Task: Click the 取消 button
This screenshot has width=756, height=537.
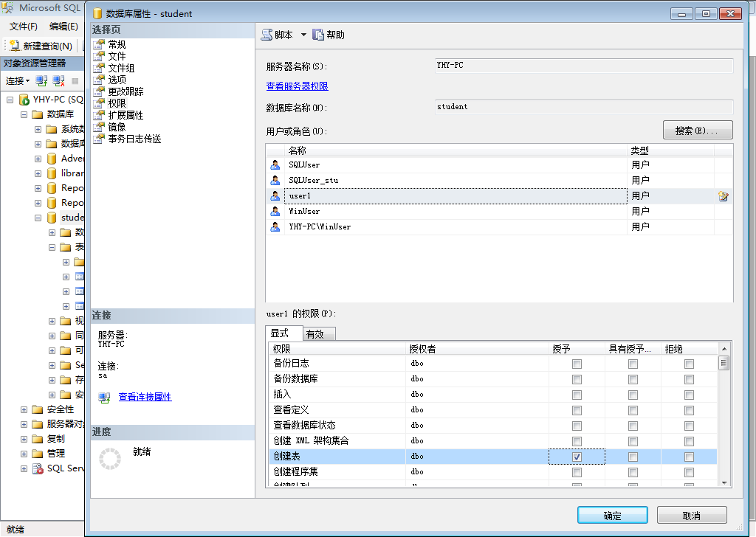Action: tap(691, 516)
